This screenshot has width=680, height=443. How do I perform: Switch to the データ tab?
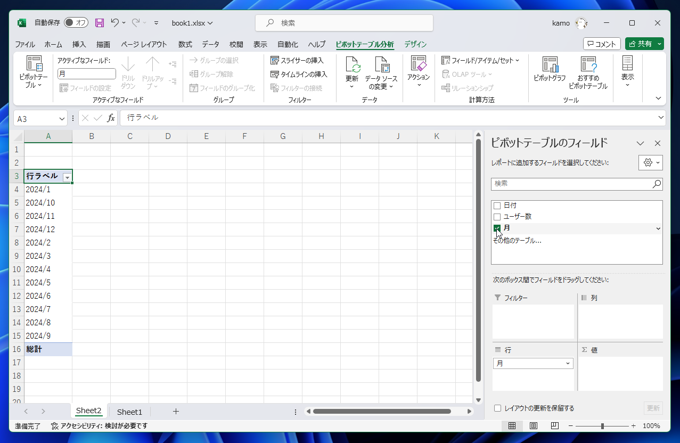tap(210, 44)
